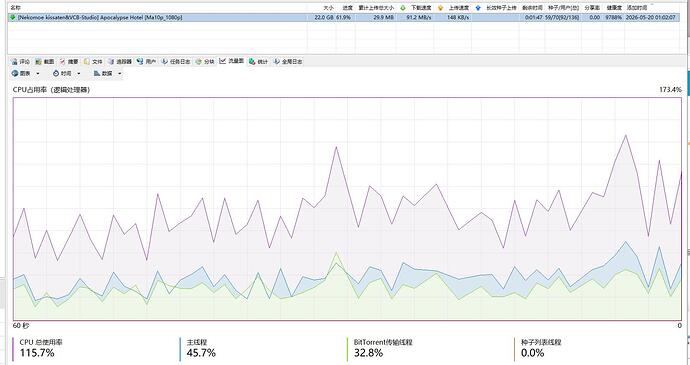Screen dimensions: 690x365
Task: Click the 61.9% progress cell
Action: pyautogui.click(x=343, y=18)
